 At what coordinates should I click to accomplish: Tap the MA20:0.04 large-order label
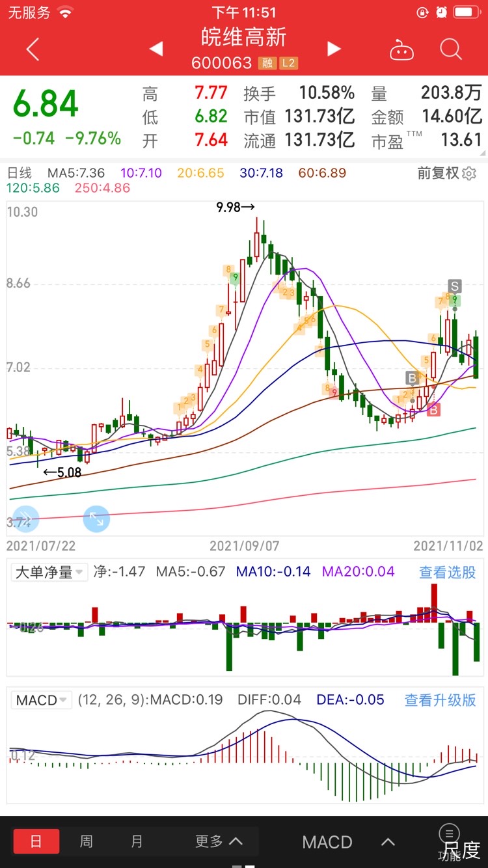click(359, 572)
